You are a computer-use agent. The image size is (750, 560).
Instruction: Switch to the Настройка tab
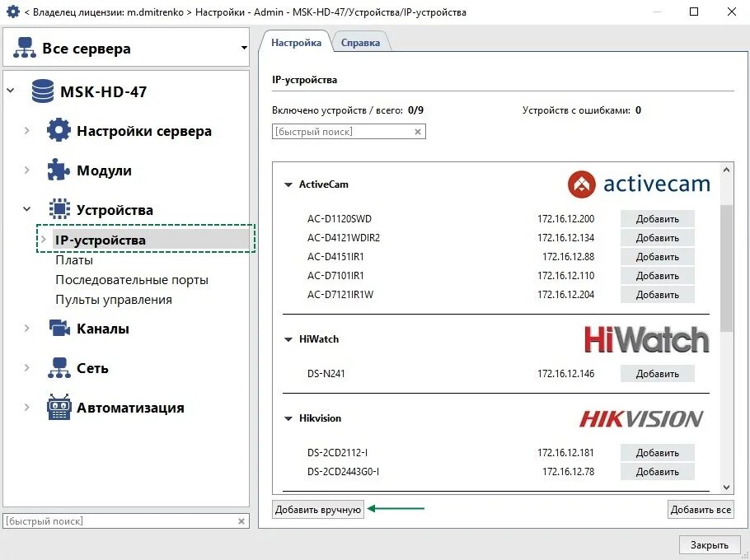[296, 43]
